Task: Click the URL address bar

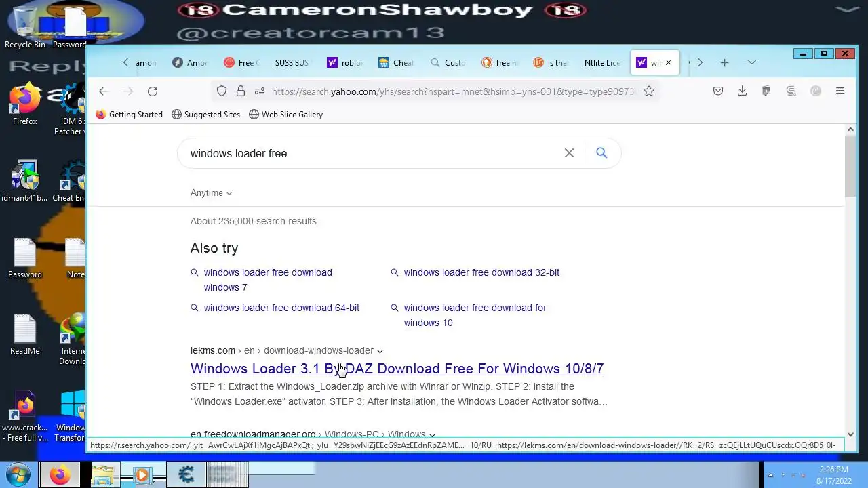Action: click(453, 91)
